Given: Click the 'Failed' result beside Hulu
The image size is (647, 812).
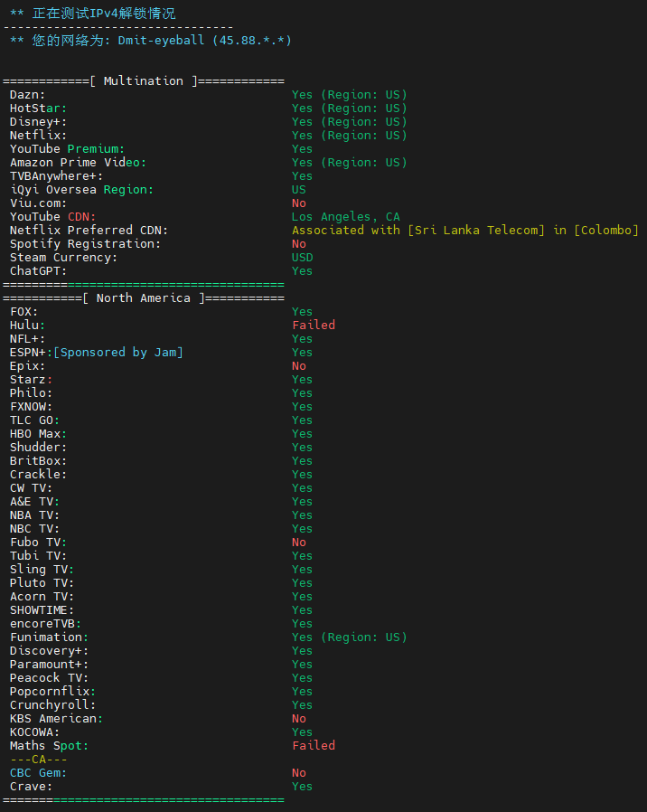Looking at the screenshot, I should pyautogui.click(x=314, y=326).
